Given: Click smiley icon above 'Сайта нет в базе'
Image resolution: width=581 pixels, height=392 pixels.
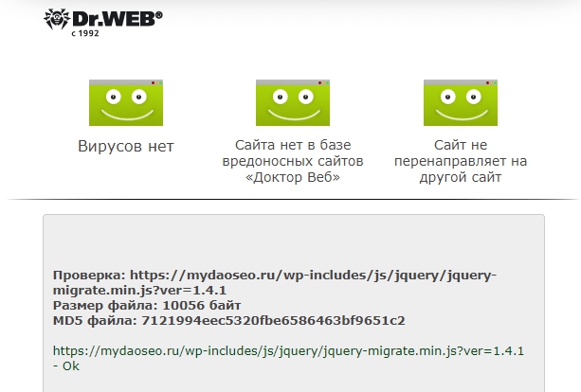Looking at the screenshot, I should point(293,102).
